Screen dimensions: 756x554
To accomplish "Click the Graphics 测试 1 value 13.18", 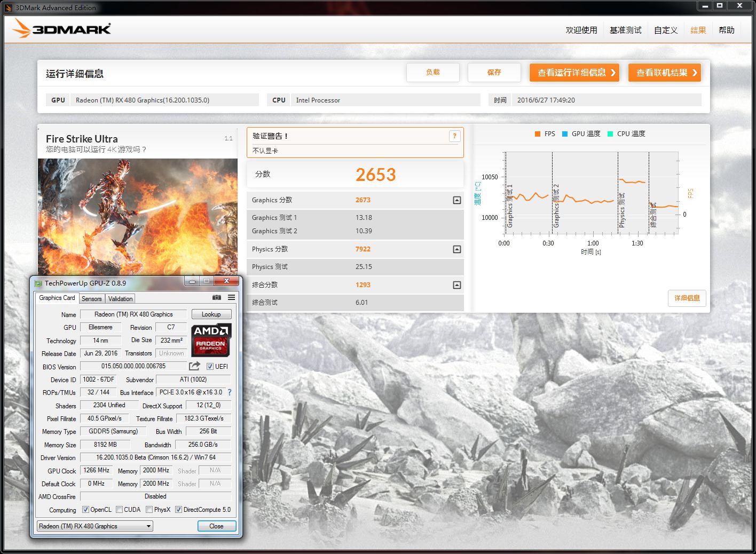I will point(364,218).
